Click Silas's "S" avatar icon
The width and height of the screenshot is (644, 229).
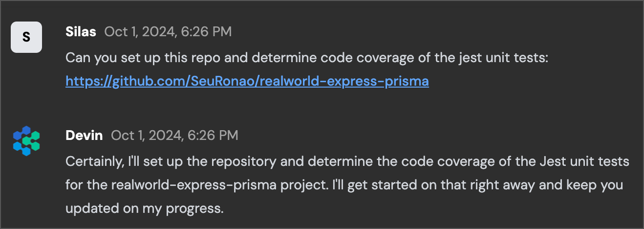coord(26,37)
